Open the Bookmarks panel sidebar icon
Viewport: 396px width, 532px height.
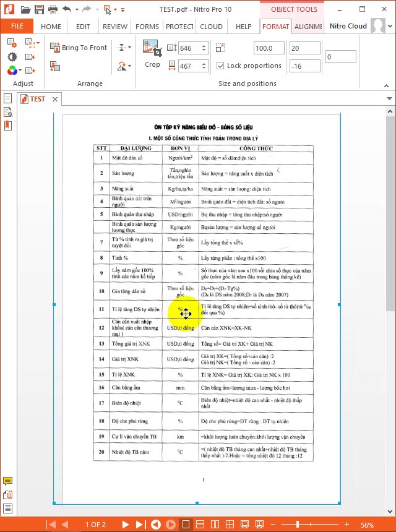point(8,126)
